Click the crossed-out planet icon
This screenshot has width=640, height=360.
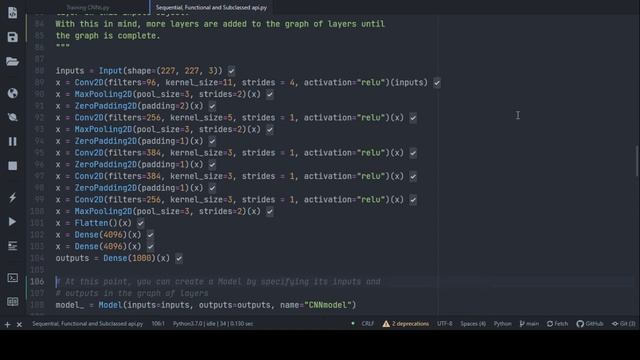[x=12, y=117]
